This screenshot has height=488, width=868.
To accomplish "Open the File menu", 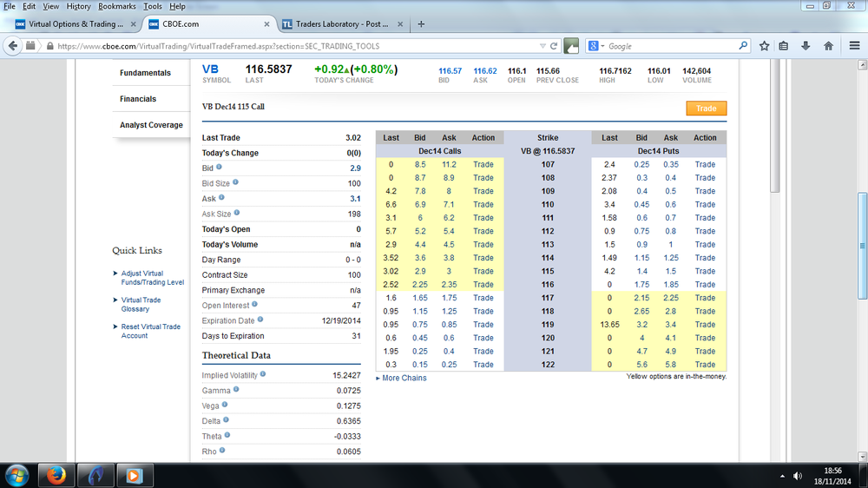I will (10, 6).
